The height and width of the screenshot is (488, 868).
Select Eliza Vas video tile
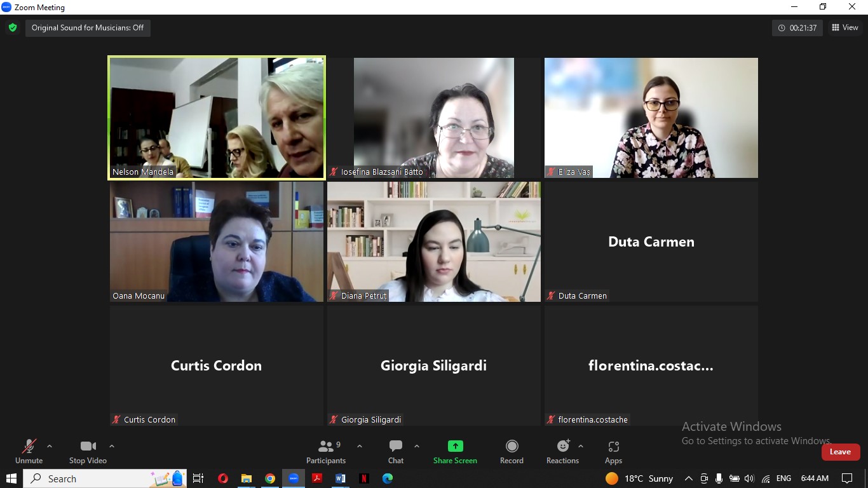(x=651, y=118)
